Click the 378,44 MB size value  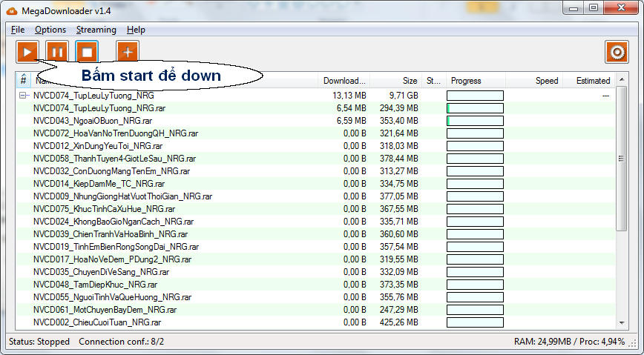click(399, 159)
